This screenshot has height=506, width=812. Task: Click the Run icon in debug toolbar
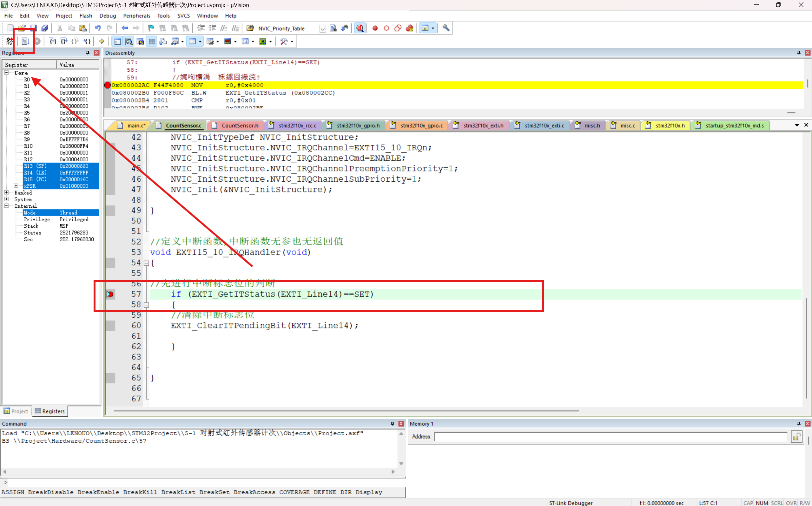tap(25, 41)
